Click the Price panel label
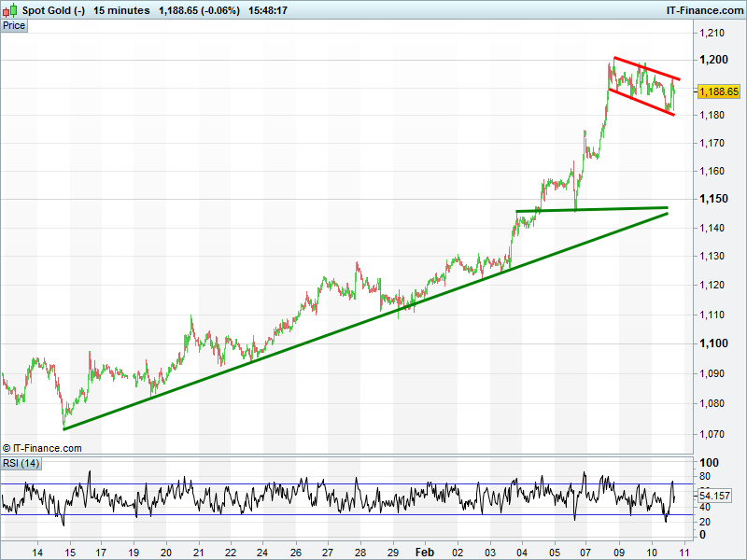Screen dimensions: 747x560 [x=14, y=26]
